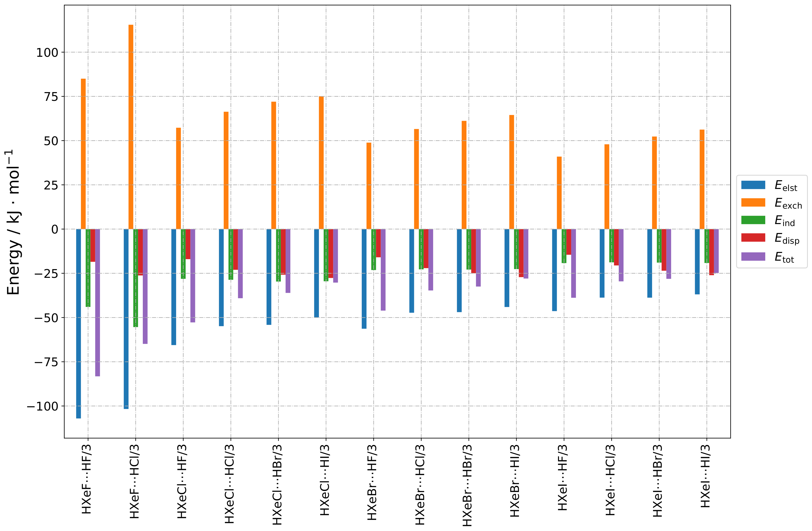Click the HXeI···HI/3 x-axis label
The image size is (812, 531).
706,476
